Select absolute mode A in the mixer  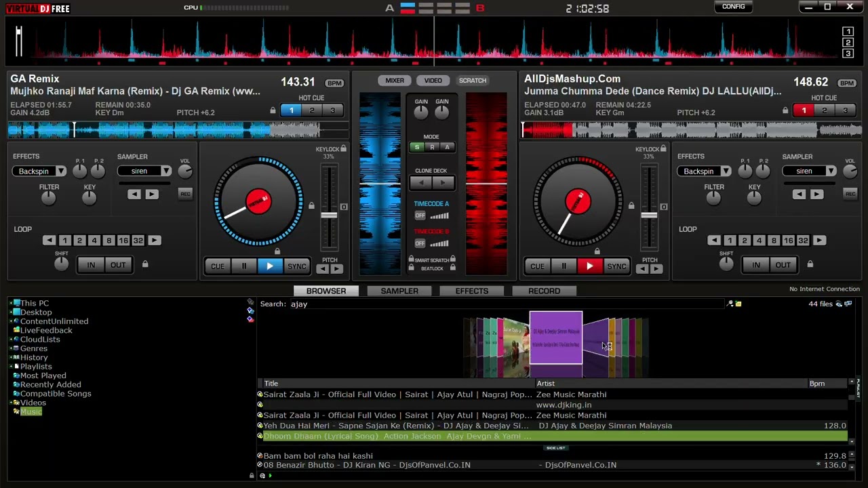pyautogui.click(x=447, y=147)
